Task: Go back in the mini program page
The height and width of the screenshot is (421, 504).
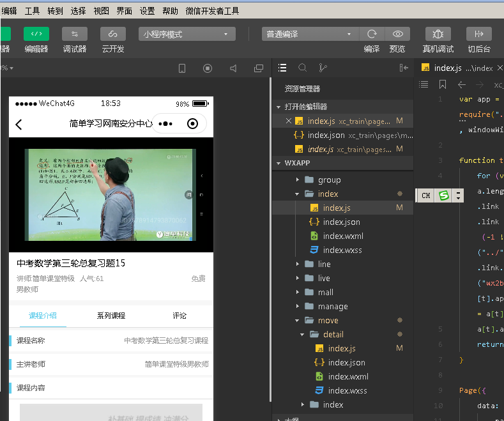Action: [x=19, y=125]
